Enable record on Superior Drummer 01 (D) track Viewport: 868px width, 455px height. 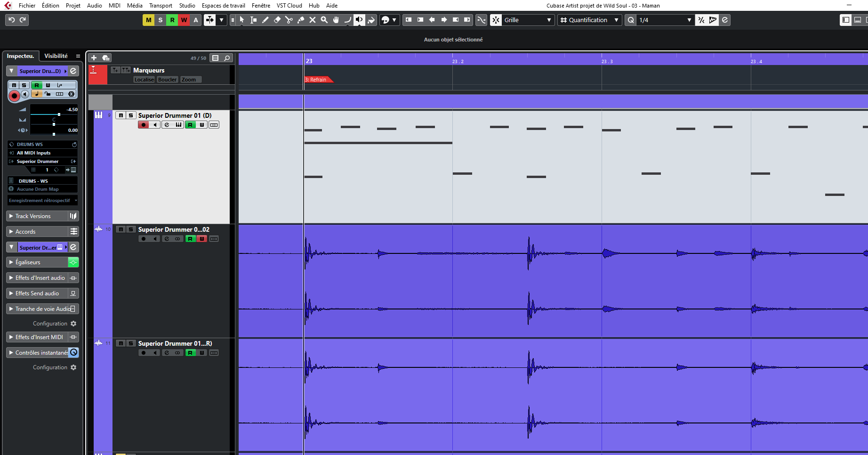(x=144, y=125)
